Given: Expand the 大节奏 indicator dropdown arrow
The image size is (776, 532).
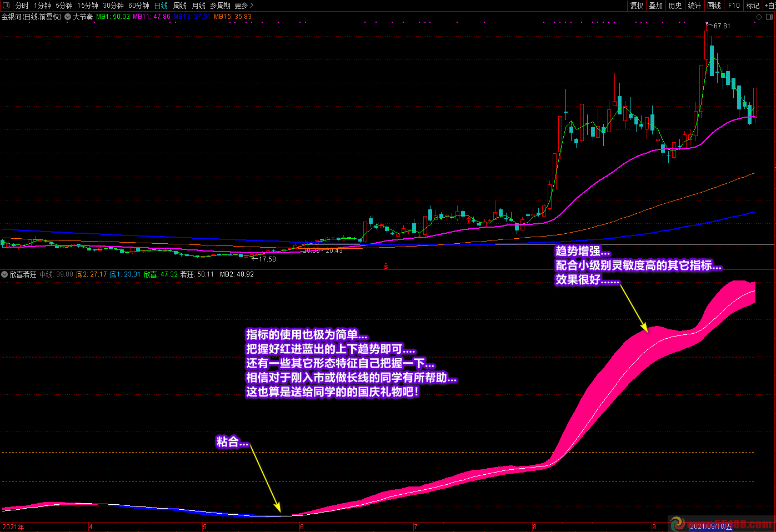Looking at the screenshot, I should tap(68, 17).
